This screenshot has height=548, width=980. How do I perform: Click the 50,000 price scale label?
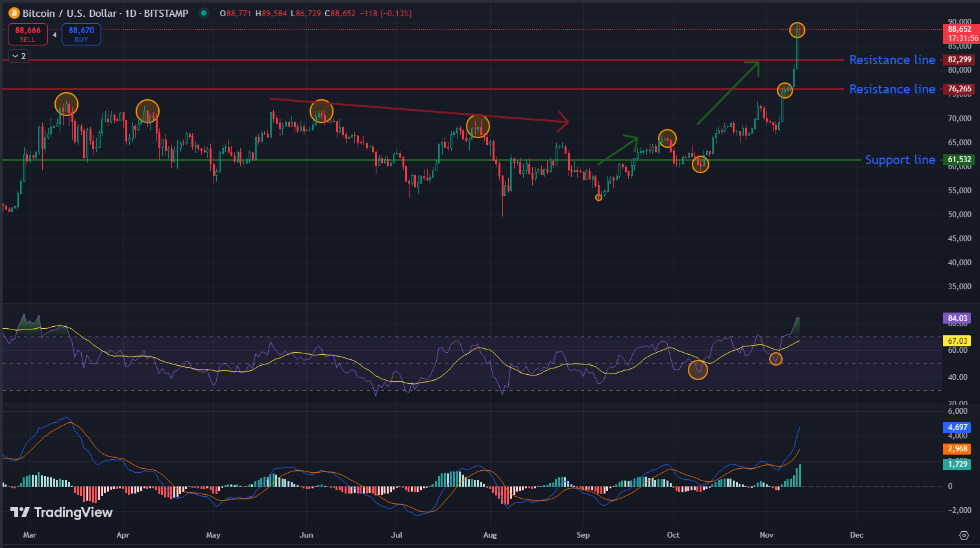pos(960,215)
